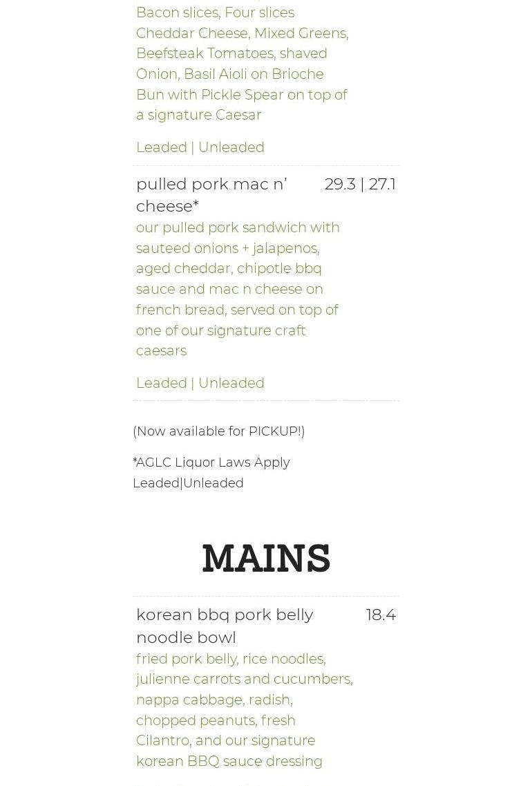Click Leaded|Unleaded footnote below AGLC line

point(188,483)
